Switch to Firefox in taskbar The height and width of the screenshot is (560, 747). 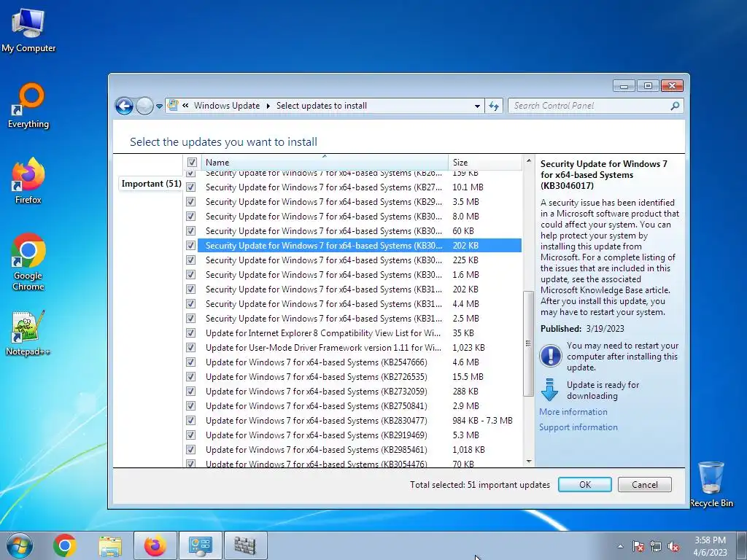point(155,545)
